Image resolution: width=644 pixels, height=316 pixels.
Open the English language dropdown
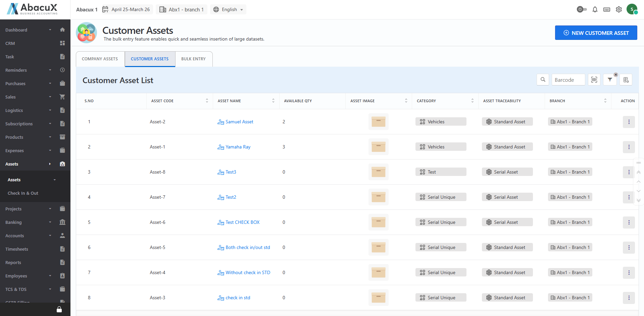pyautogui.click(x=228, y=9)
